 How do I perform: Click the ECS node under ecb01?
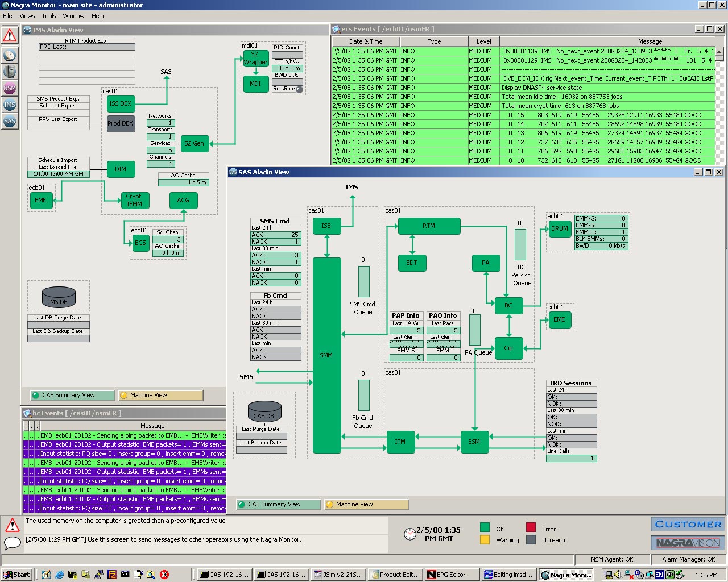coord(140,243)
